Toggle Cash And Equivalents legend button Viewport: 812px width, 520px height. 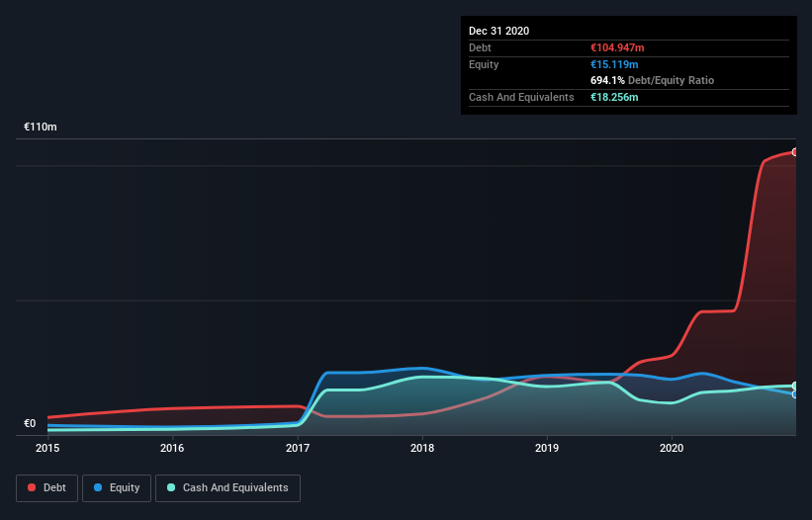tap(227, 488)
